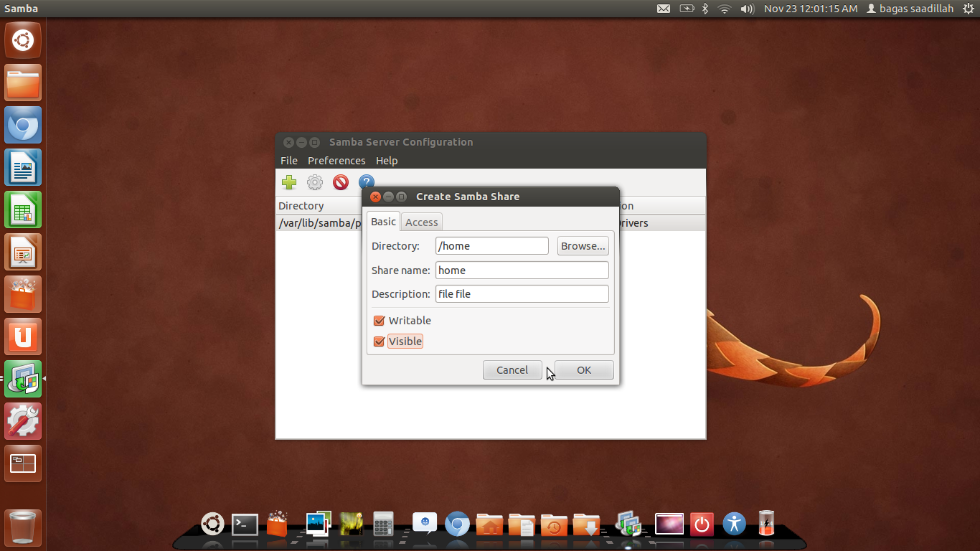Launch Chromium from the bottom dock
Screen dimensions: 980x551
(x=457, y=524)
